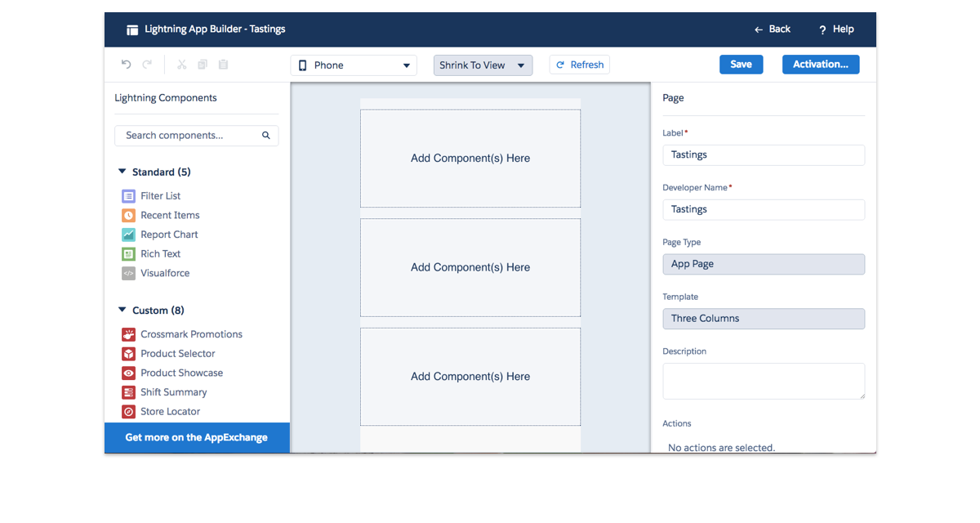The height and width of the screenshot is (523, 980).
Task: Open Get more on the AppExchange
Action: (x=196, y=437)
